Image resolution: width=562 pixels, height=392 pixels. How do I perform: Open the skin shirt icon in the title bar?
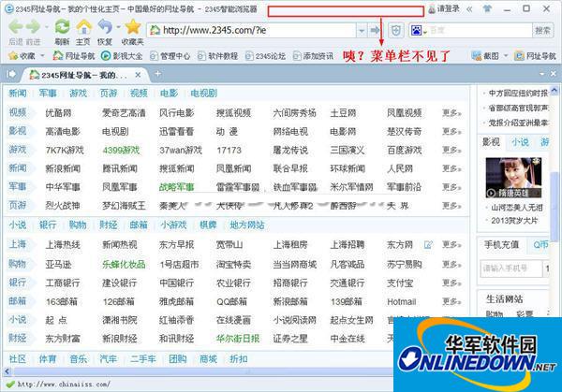(x=487, y=8)
